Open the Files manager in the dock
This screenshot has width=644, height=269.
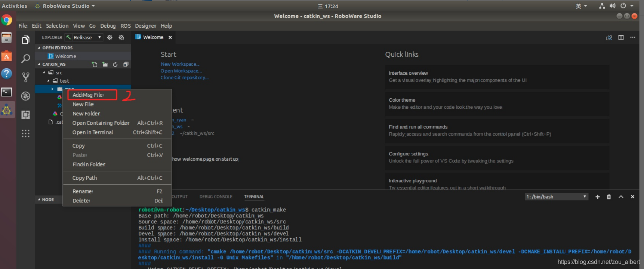(x=7, y=38)
